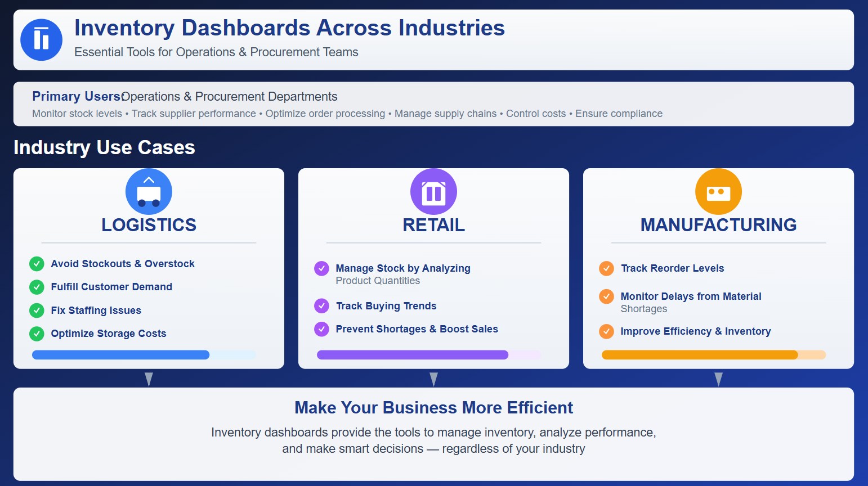Select the orange Manufacturing factory icon
868x486 pixels.
718,191
